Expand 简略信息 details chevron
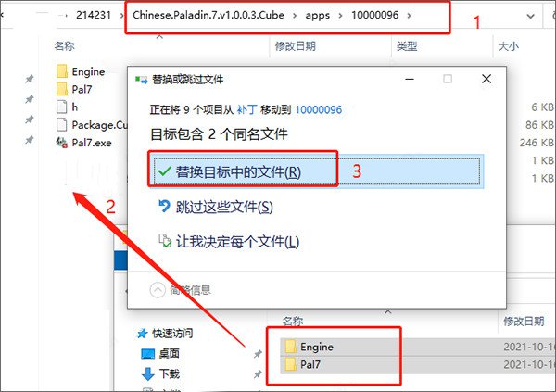 coord(158,290)
